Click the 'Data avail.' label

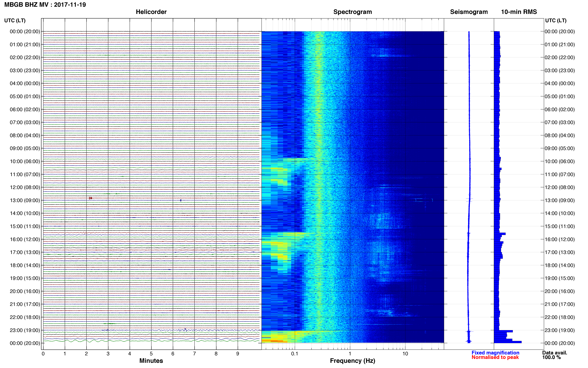pos(555,353)
